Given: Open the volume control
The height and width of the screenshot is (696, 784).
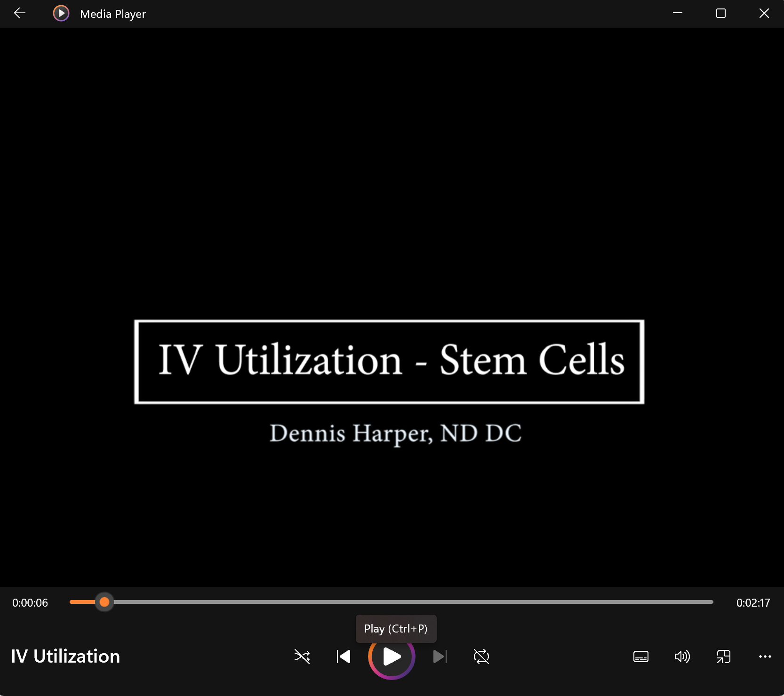Looking at the screenshot, I should 682,656.
